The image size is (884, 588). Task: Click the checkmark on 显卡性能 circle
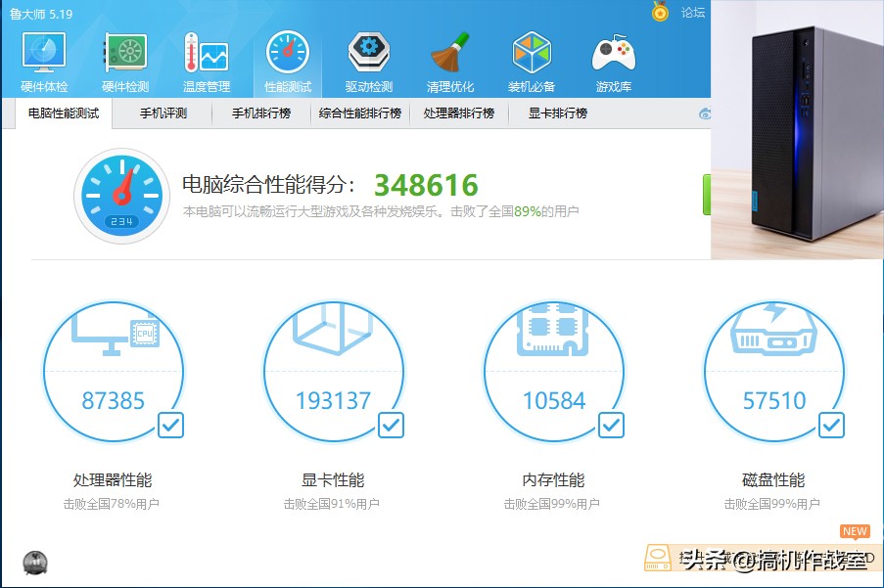point(391,425)
